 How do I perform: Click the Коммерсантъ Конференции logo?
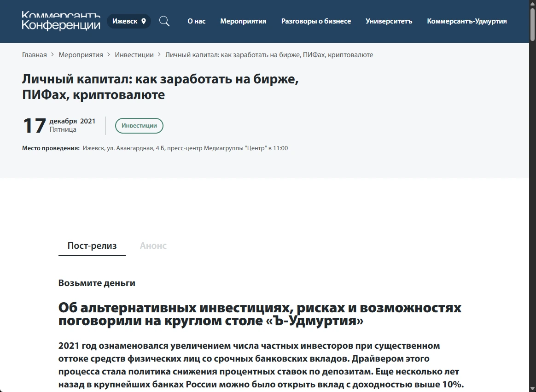pyautogui.click(x=61, y=21)
